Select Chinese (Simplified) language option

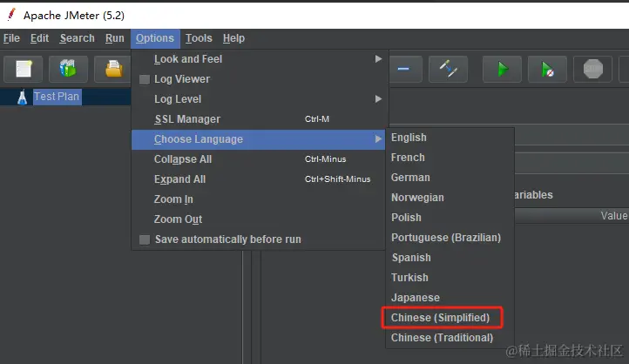click(450, 318)
